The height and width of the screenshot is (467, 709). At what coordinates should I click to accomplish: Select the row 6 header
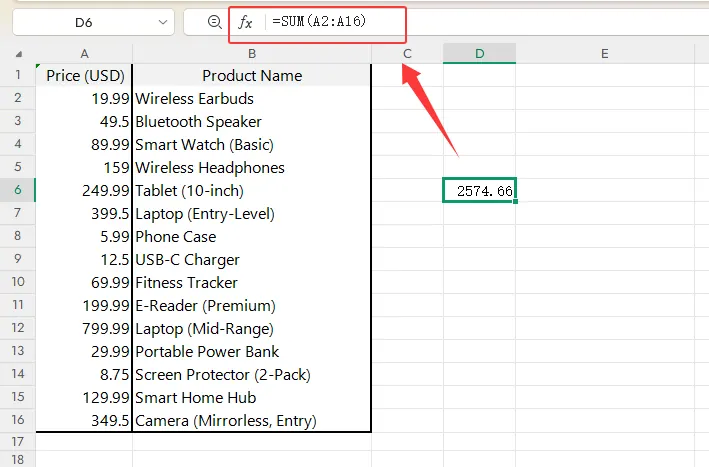[18, 190]
